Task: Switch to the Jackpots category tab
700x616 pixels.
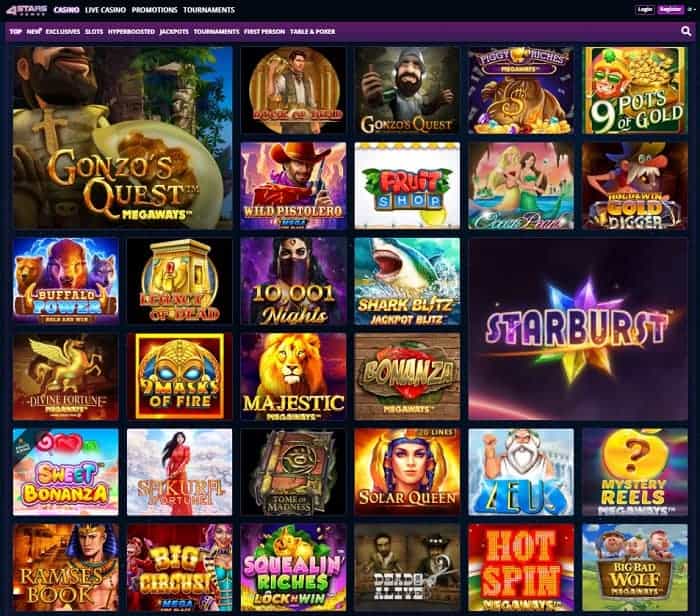Action: pos(174,32)
